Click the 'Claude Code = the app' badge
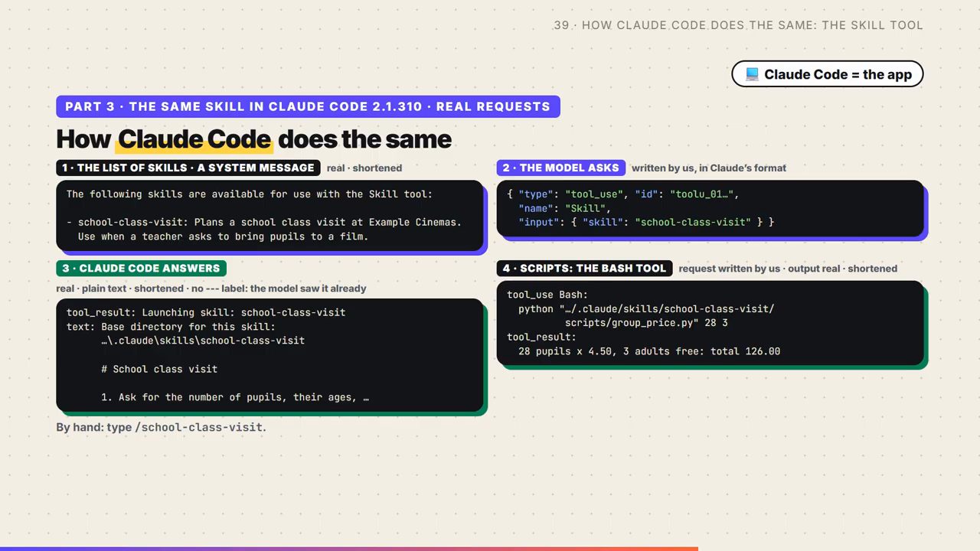 (828, 74)
